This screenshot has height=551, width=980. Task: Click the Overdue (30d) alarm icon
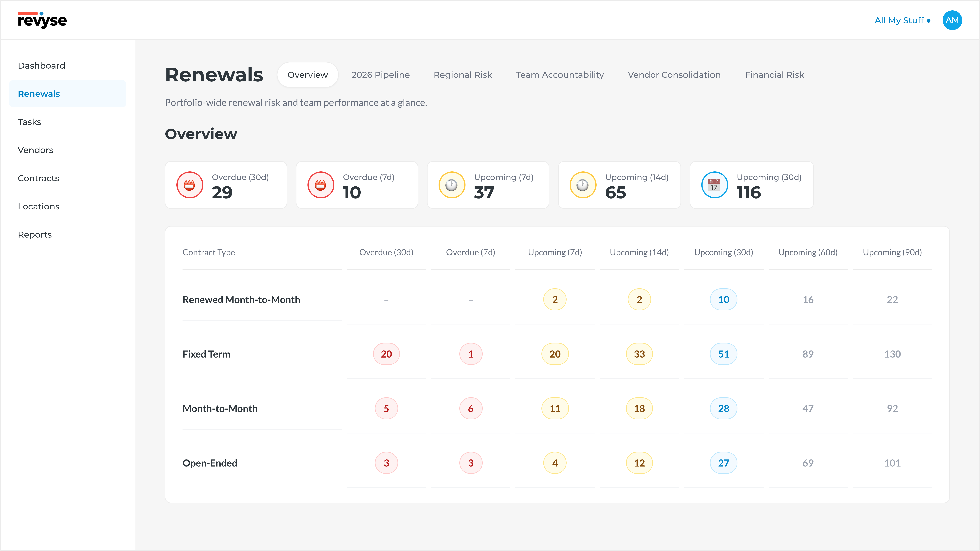[x=189, y=185]
